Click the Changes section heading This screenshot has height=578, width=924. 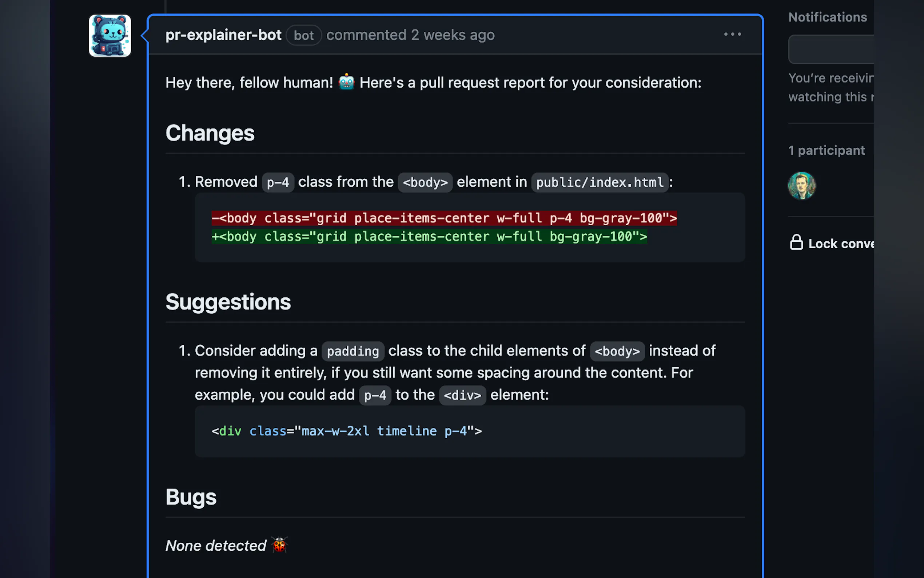210,134
